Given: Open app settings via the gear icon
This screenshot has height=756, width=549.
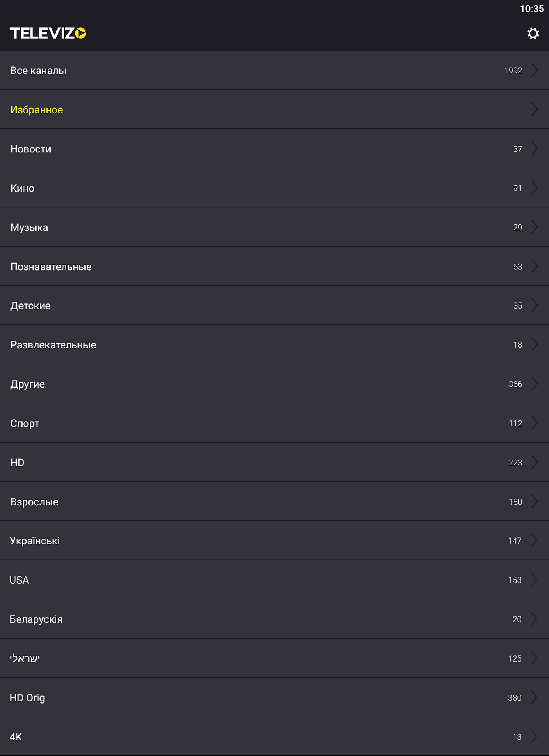Looking at the screenshot, I should coord(532,34).
